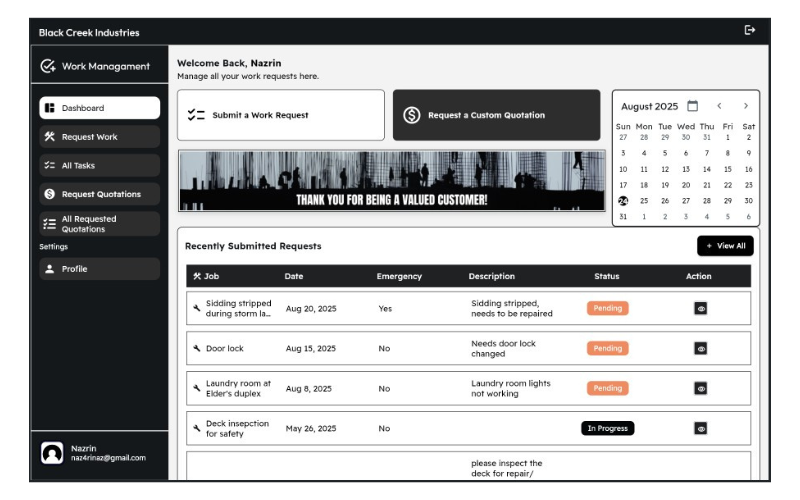Click the In Progress status badge
Image resolution: width=800 pixels, height=500 pixels.
pyautogui.click(x=608, y=428)
